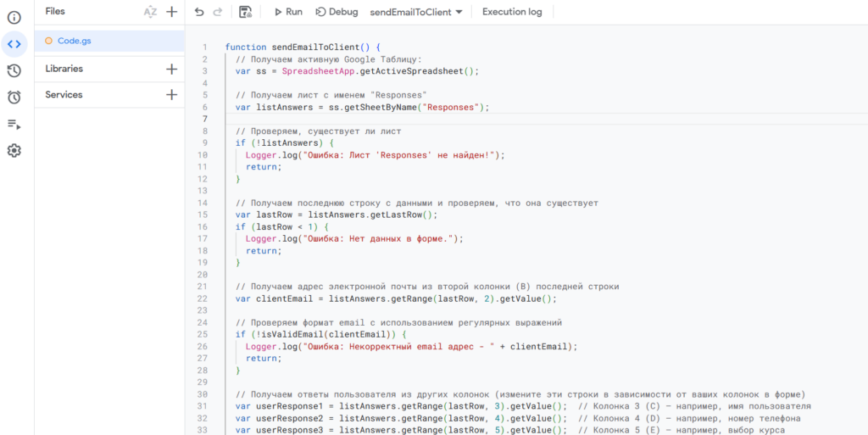Select the Code.gs file

click(x=109, y=41)
